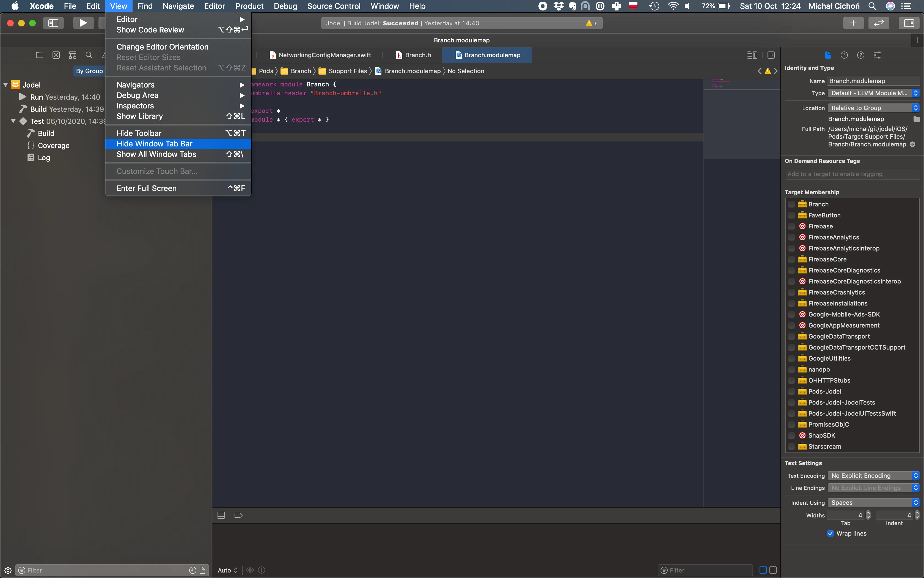Image resolution: width=924 pixels, height=578 pixels.
Task: Open the file Type dropdown
Action: click(873, 93)
